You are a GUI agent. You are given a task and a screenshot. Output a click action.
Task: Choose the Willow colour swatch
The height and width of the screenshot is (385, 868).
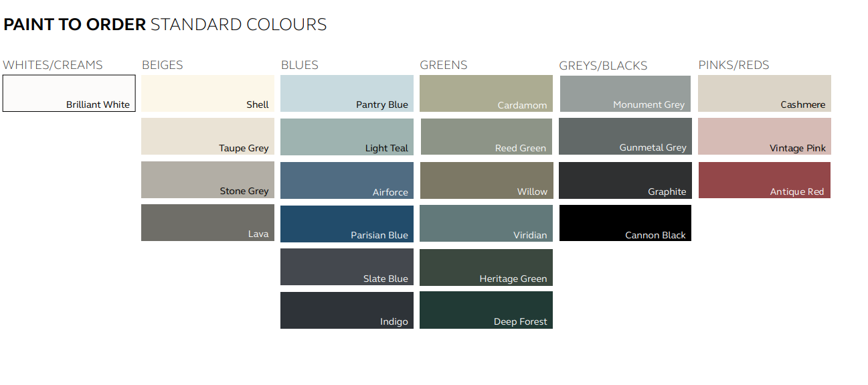pyautogui.click(x=486, y=180)
